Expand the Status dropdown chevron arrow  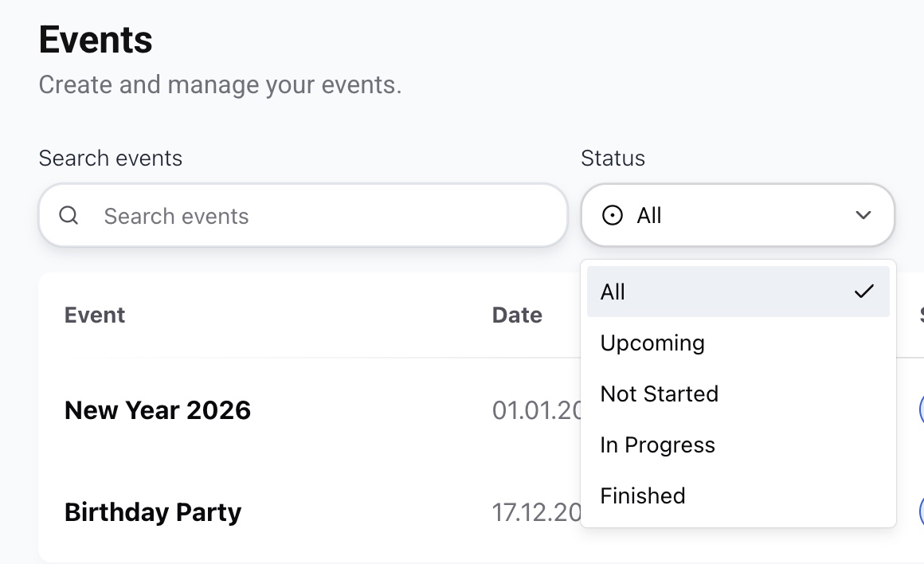tap(863, 216)
